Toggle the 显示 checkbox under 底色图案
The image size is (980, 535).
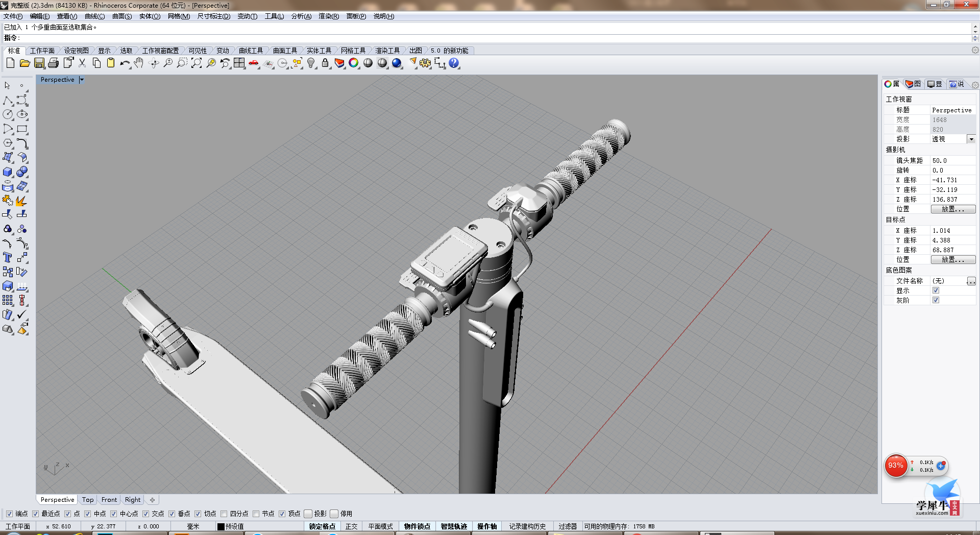(936, 290)
